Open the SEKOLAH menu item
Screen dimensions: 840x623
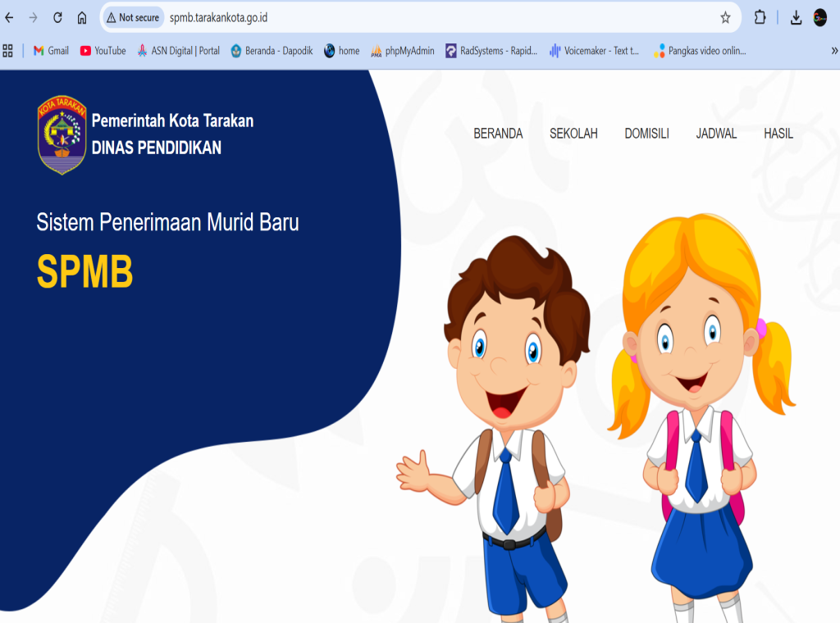click(573, 134)
